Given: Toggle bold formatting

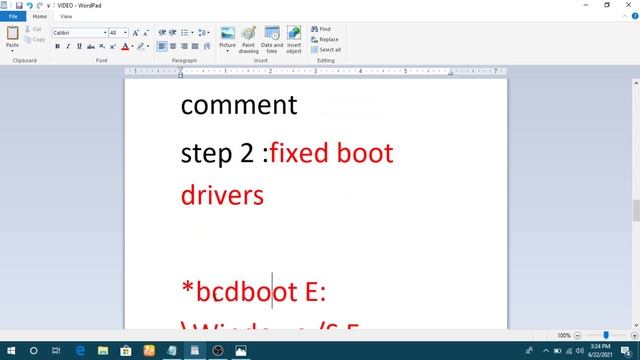Looking at the screenshot, I should tap(57, 46).
